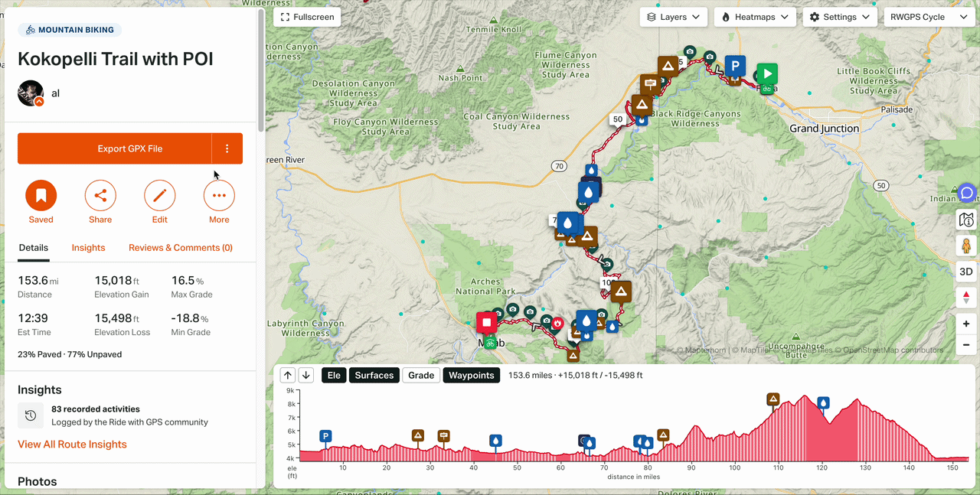
Task: Click water waypoint near mile 45
Action: click(x=496, y=441)
